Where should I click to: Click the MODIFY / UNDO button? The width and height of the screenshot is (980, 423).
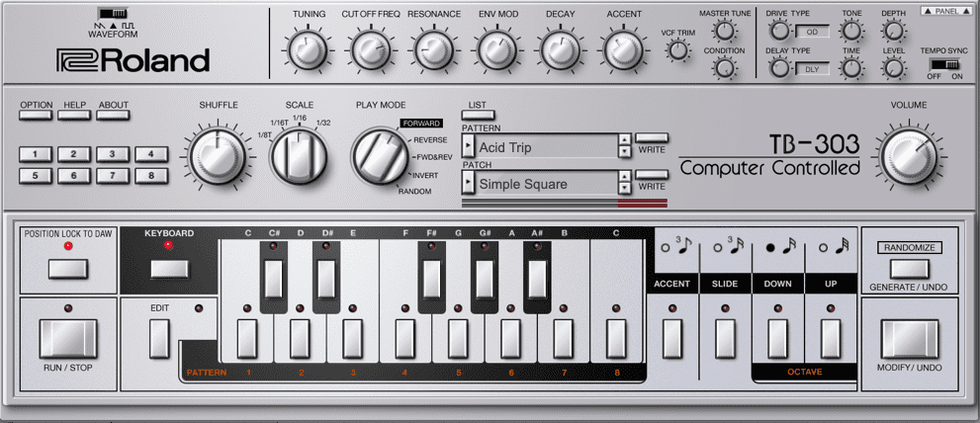pos(910,339)
